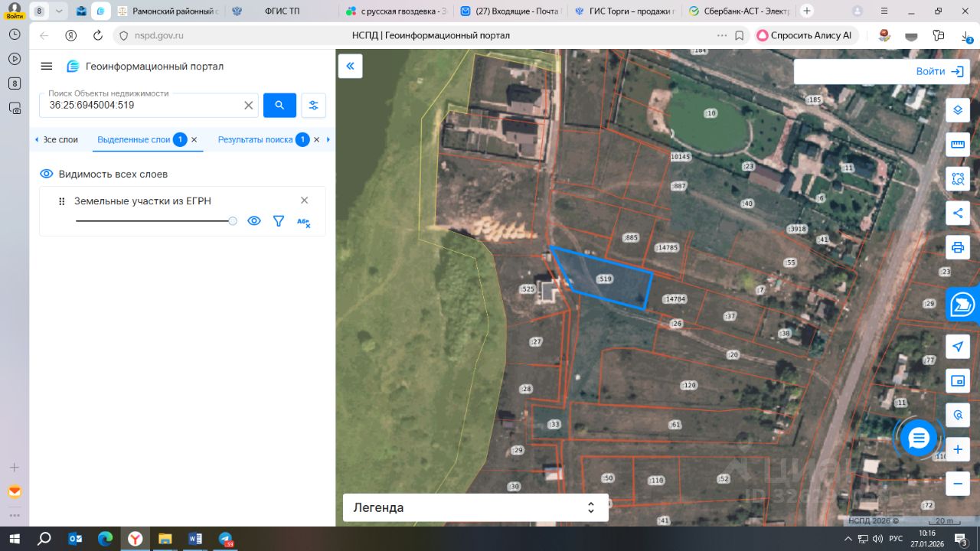
Task: Activate the area selection tool
Action: click(x=958, y=178)
